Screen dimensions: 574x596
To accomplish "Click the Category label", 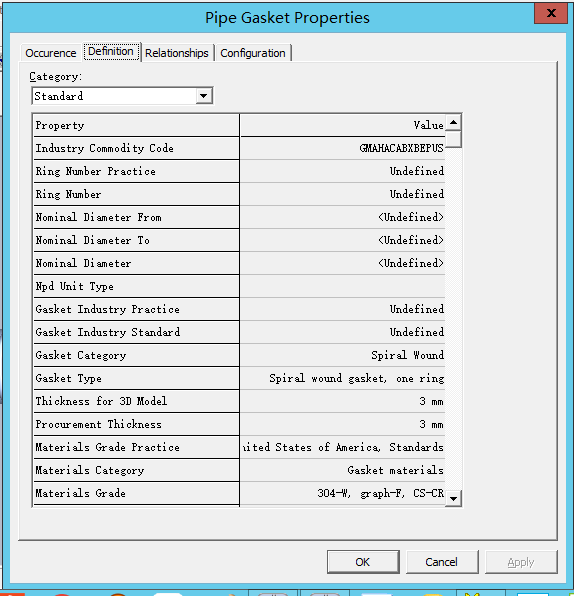I will pyautogui.click(x=55, y=77).
